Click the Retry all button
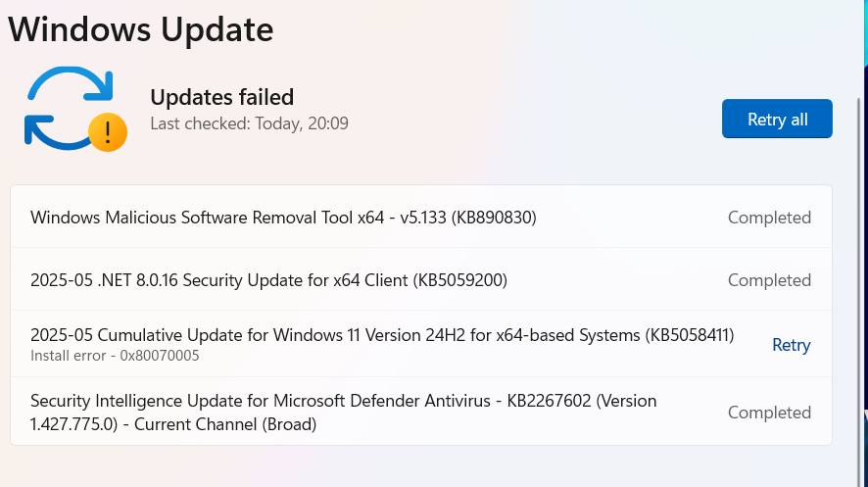 pyautogui.click(x=777, y=119)
